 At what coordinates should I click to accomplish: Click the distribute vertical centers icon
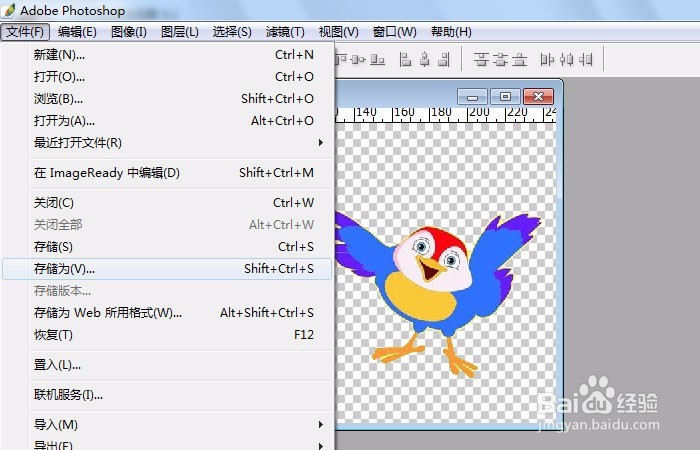[x=500, y=59]
